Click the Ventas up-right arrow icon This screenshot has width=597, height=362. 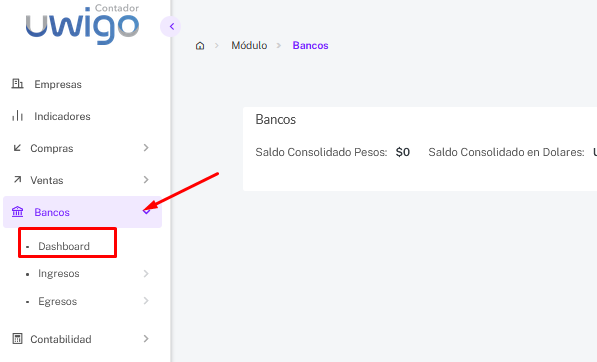tap(18, 179)
